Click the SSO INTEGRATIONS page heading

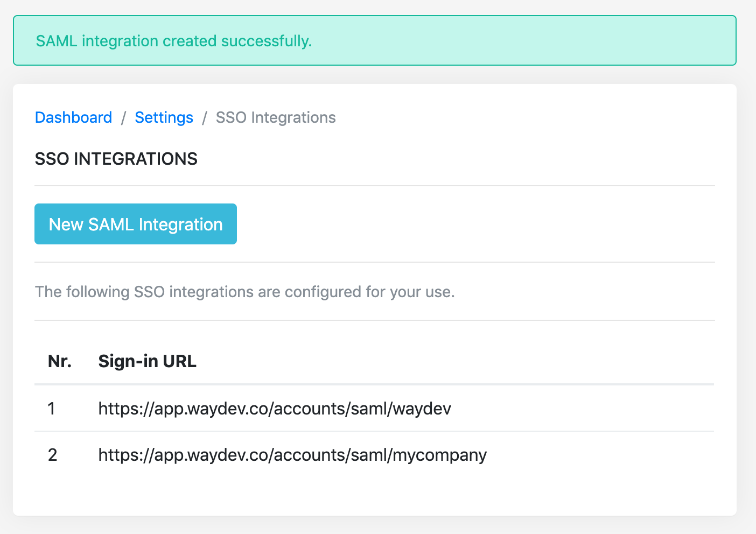pyautogui.click(x=116, y=159)
